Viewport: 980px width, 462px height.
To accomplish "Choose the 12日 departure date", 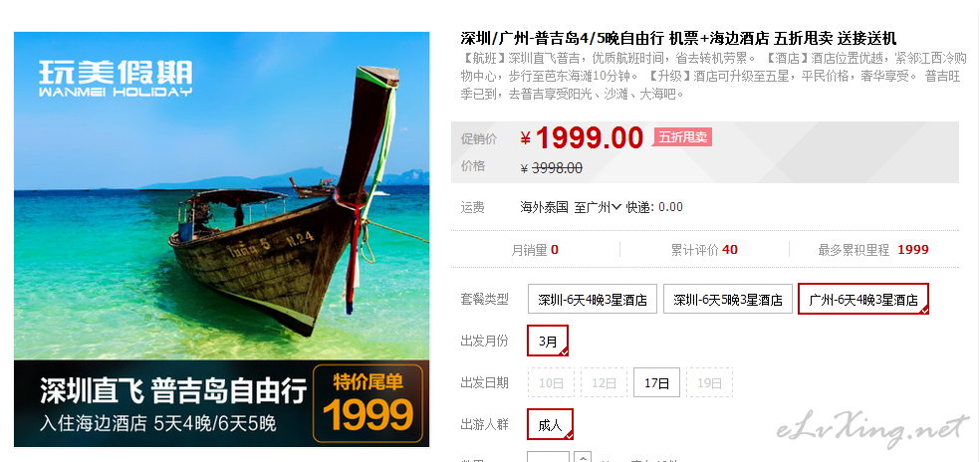I will 604,382.
